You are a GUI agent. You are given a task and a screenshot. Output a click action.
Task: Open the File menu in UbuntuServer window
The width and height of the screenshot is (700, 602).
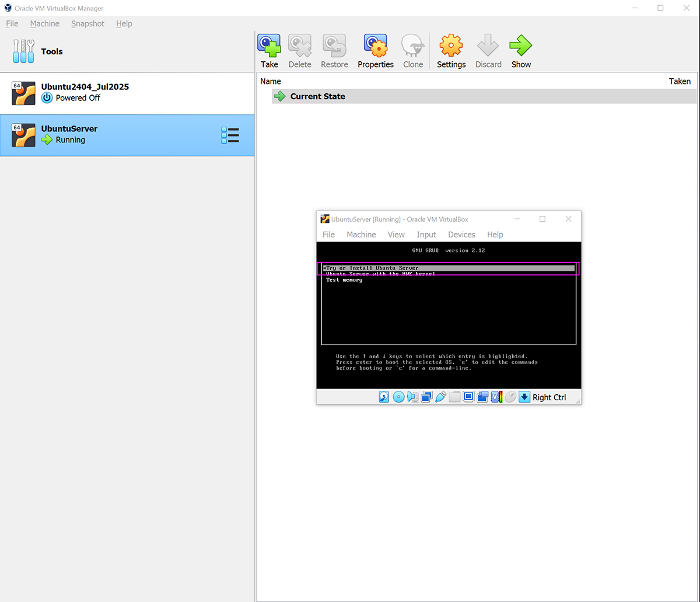coord(329,235)
